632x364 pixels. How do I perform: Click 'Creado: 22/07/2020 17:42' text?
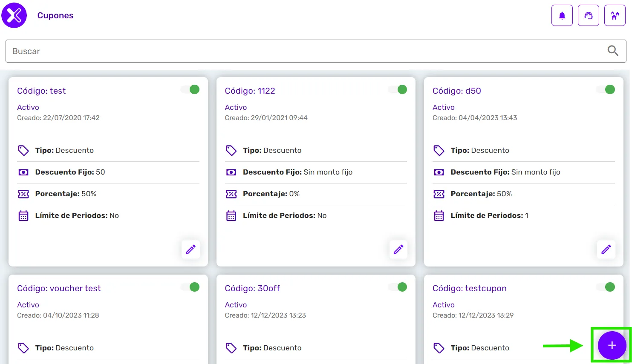pos(58,118)
